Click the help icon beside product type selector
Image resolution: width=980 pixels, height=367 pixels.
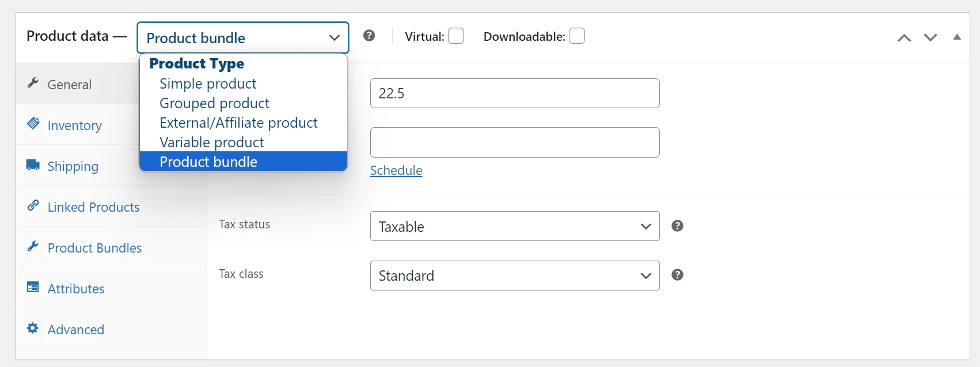[x=369, y=36]
